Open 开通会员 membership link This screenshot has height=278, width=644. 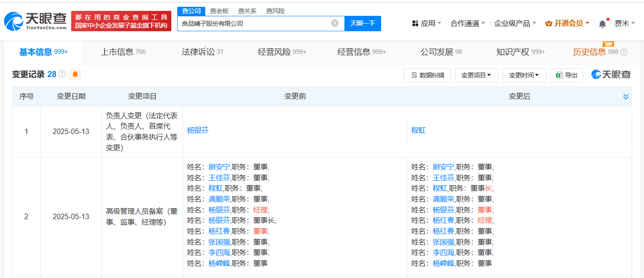click(567, 24)
